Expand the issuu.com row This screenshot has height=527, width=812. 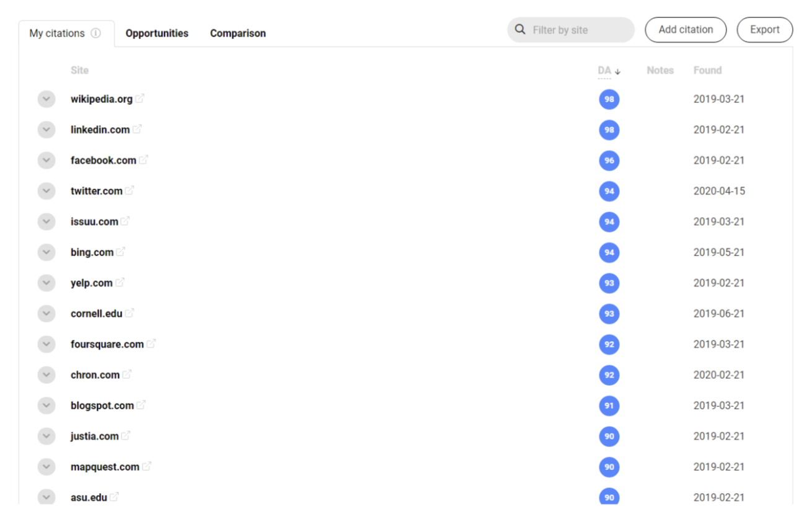46,222
